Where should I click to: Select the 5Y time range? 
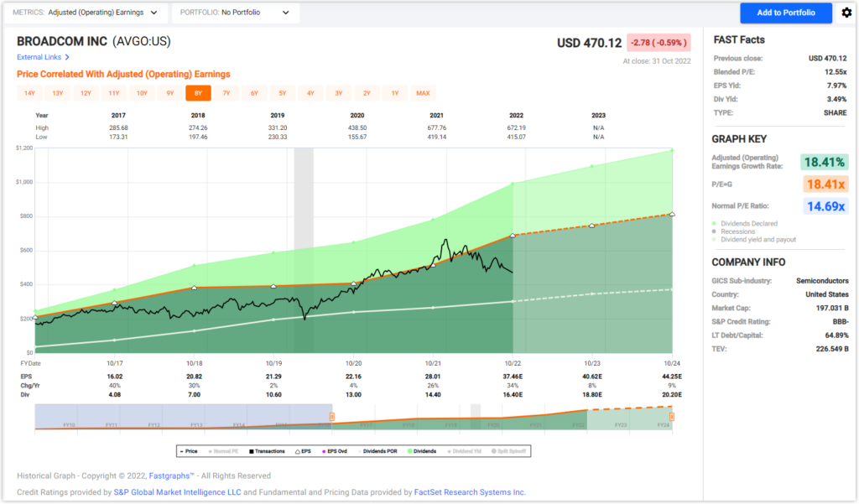(283, 93)
